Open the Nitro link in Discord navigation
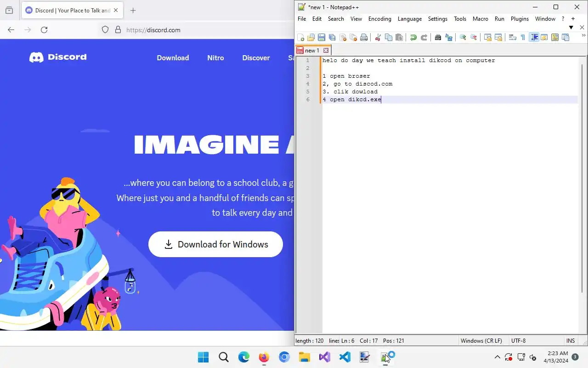 pyautogui.click(x=215, y=58)
